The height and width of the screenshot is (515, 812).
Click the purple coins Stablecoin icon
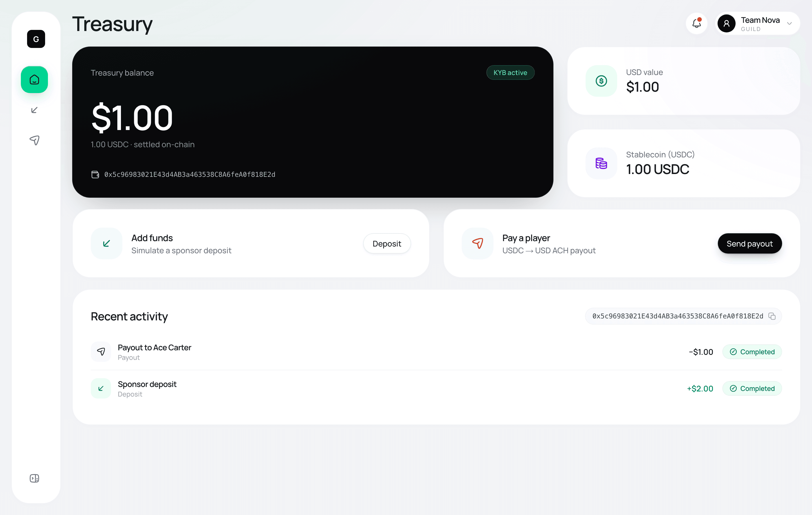click(x=601, y=163)
